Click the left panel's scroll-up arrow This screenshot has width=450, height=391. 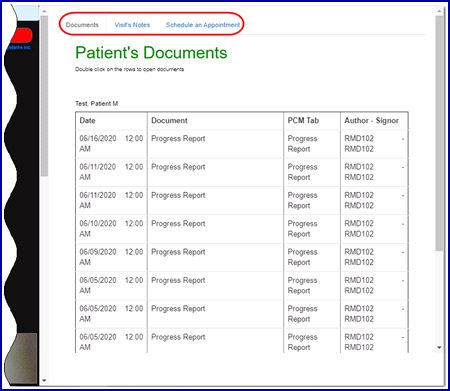pyautogui.click(x=44, y=11)
